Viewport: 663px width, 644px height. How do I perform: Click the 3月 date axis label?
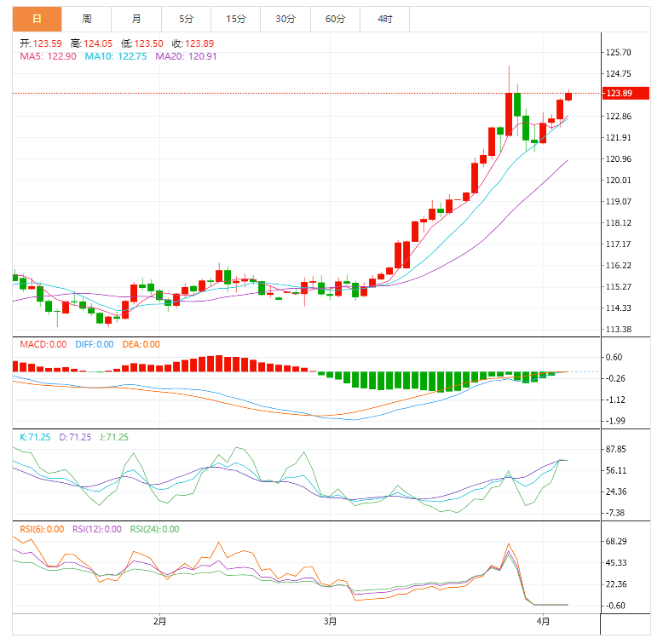click(x=331, y=622)
